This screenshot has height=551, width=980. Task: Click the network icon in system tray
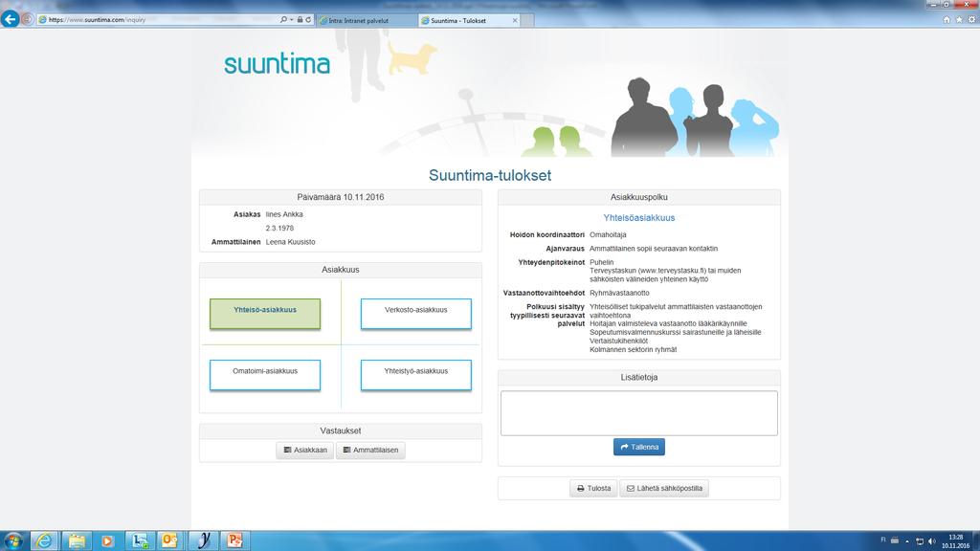[x=920, y=541]
